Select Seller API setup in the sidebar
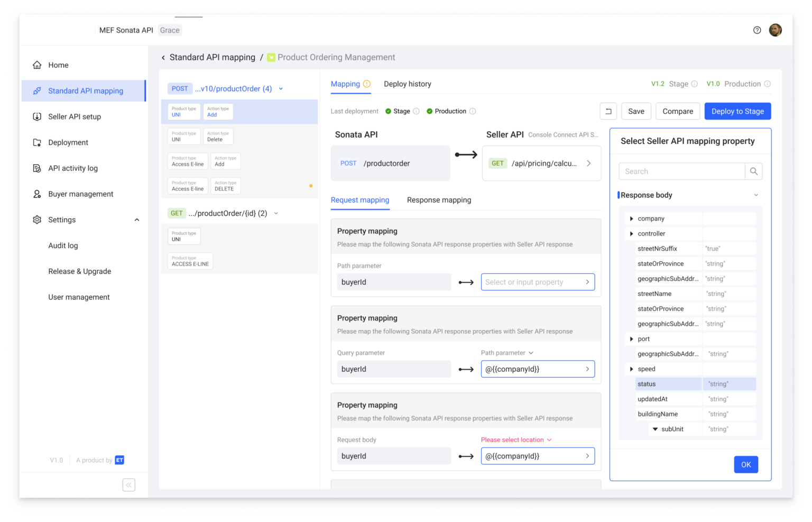The height and width of the screenshot is (522, 812). (x=74, y=116)
